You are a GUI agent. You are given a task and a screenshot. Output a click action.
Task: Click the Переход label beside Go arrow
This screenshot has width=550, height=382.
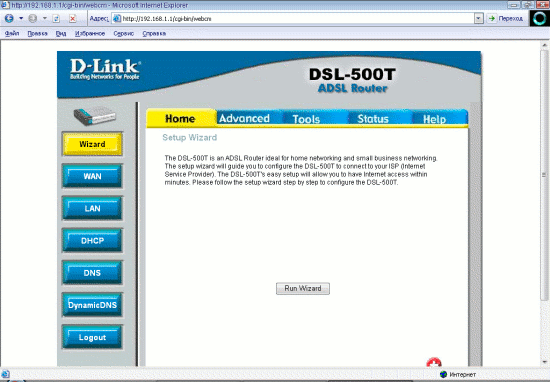tap(510, 19)
